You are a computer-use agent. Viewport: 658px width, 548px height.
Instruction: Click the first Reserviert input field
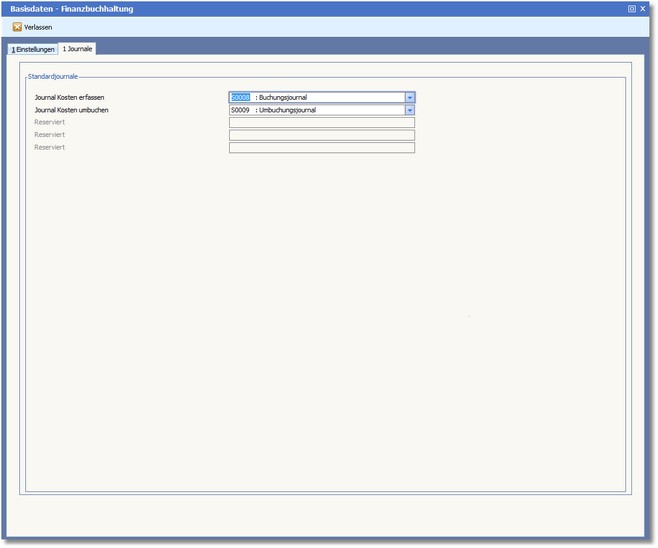321,123
